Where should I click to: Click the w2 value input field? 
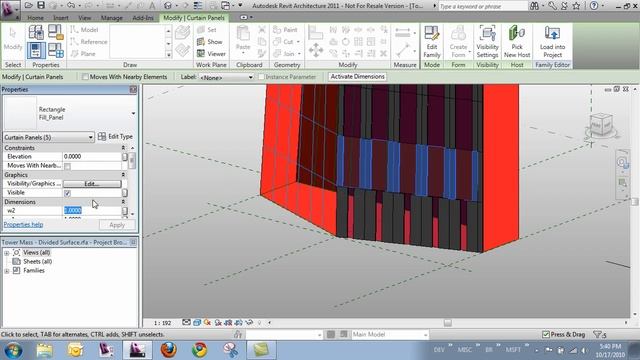tap(92, 211)
